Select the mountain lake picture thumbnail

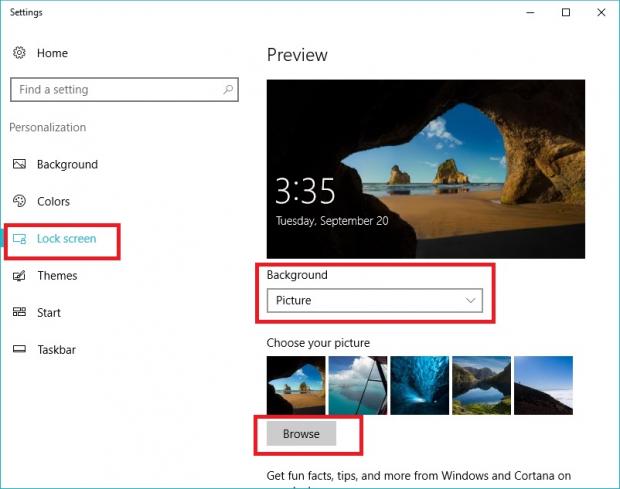click(481, 385)
